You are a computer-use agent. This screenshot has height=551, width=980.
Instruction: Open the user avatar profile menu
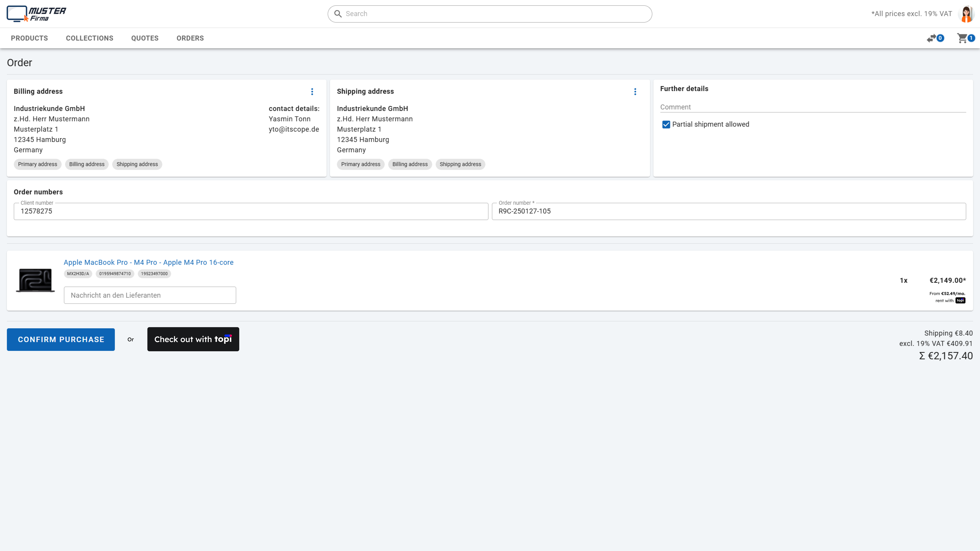(966, 14)
